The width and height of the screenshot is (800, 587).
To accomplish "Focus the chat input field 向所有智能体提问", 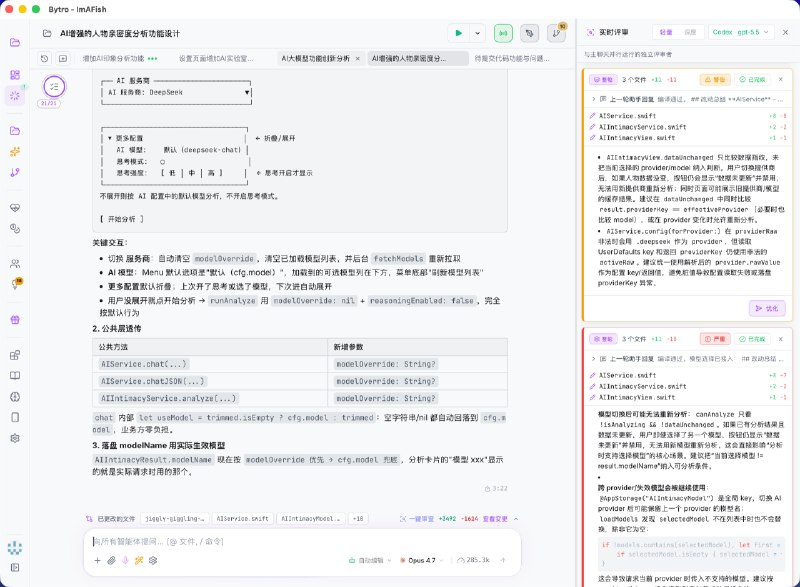I will [x=302, y=541].
